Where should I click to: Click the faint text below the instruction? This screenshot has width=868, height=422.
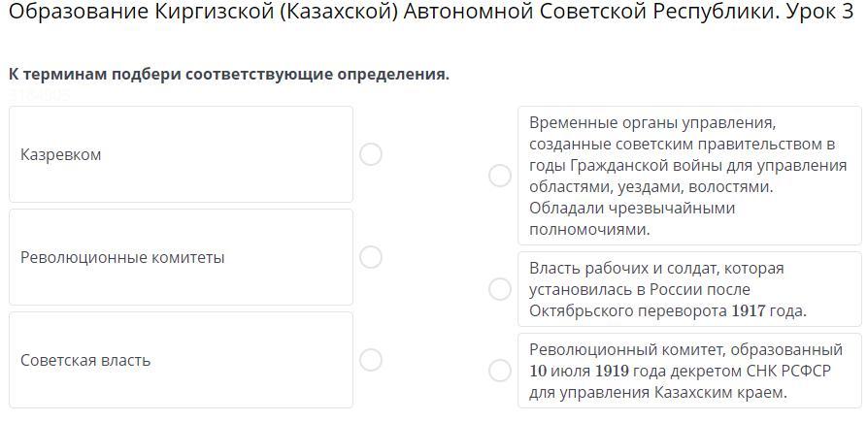coord(39,96)
